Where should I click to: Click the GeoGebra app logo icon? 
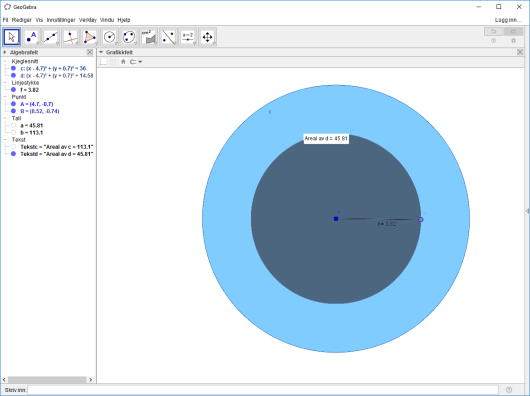click(7, 7)
